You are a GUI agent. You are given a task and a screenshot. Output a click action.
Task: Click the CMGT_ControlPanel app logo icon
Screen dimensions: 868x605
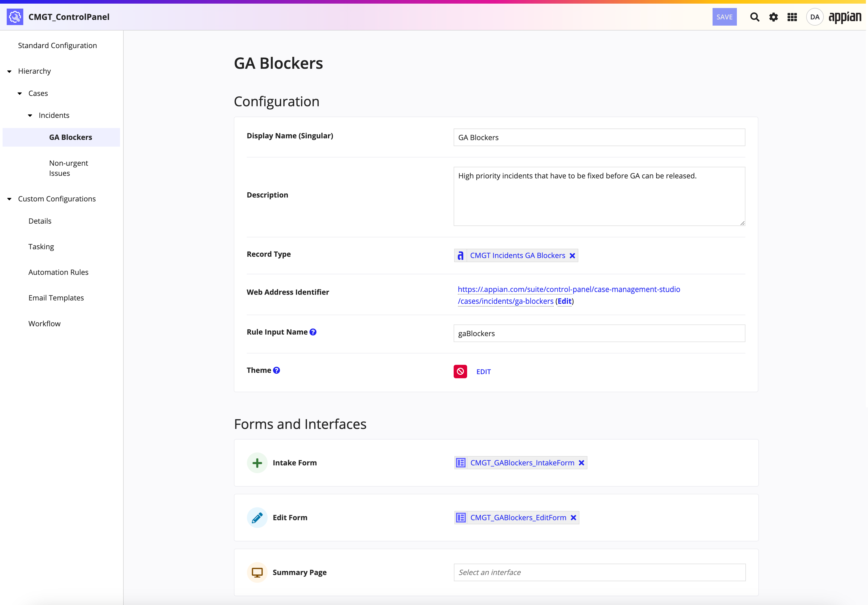pos(15,17)
